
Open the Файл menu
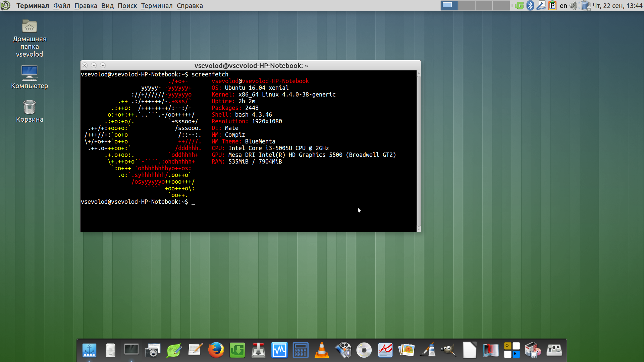(x=62, y=6)
